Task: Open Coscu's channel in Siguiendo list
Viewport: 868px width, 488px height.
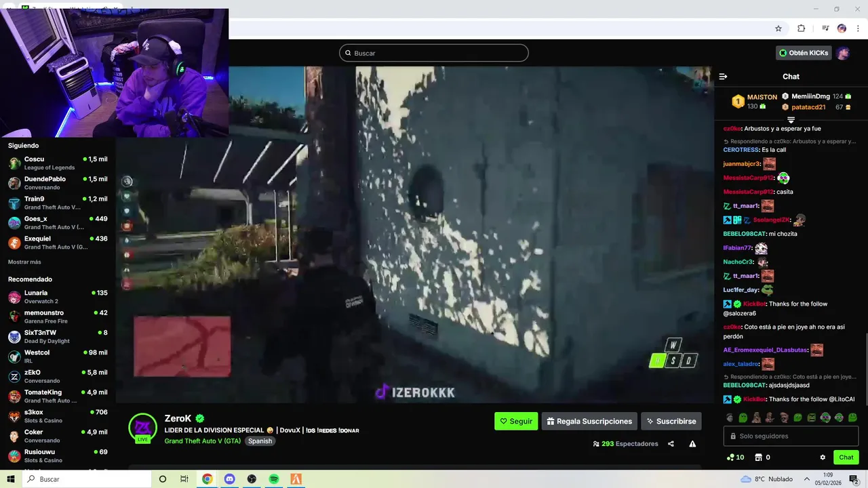Action: (x=58, y=163)
